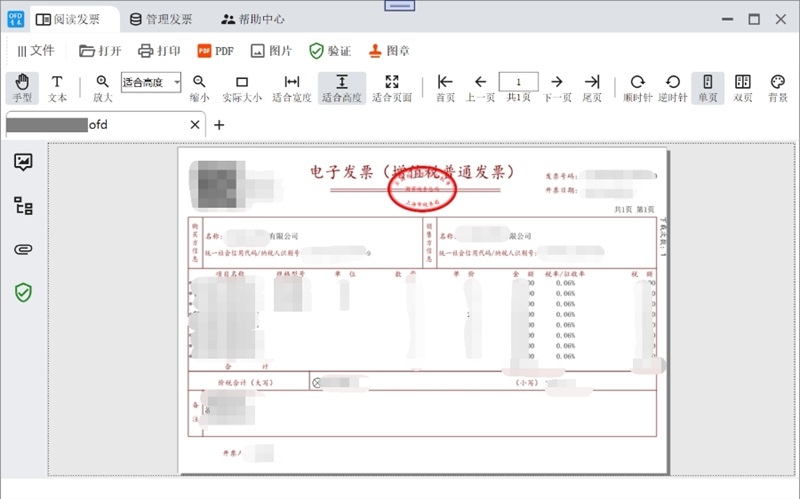Click the handle bar at top center
800x499 pixels.
coord(399,6)
